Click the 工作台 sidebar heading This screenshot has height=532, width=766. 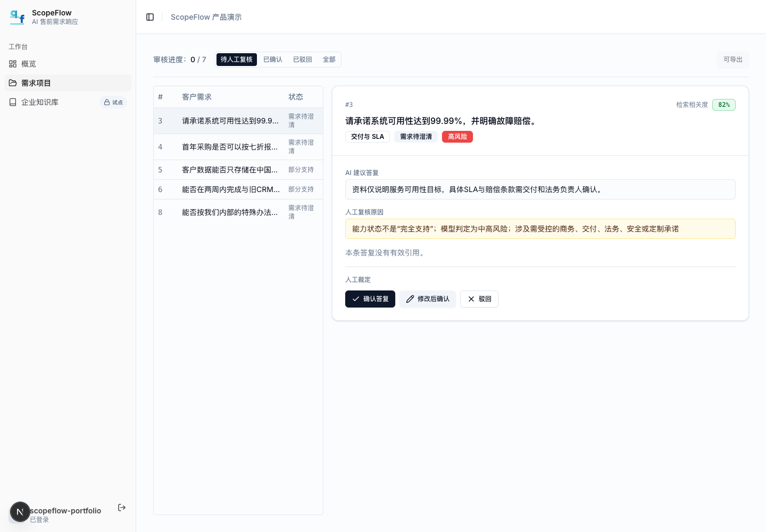point(18,47)
